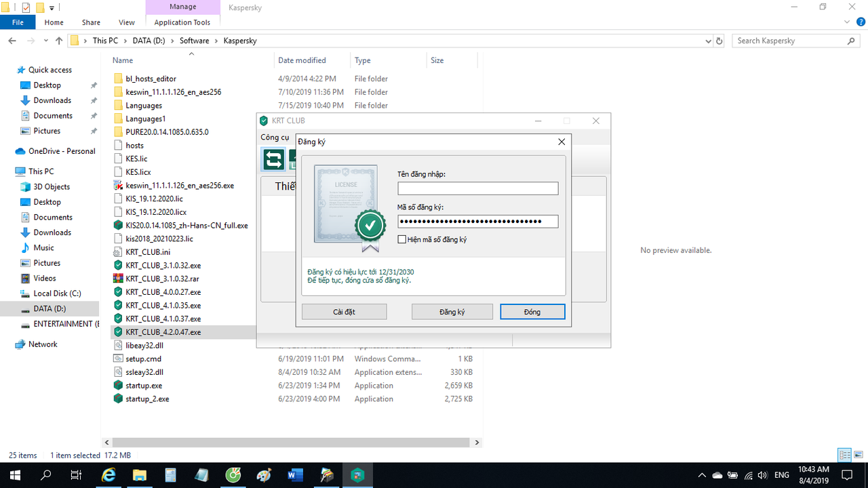This screenshot has width=868, height=488.
Task: Open the Công cụ menu in KRT CLUB
Action: click(x=274, y=137)
